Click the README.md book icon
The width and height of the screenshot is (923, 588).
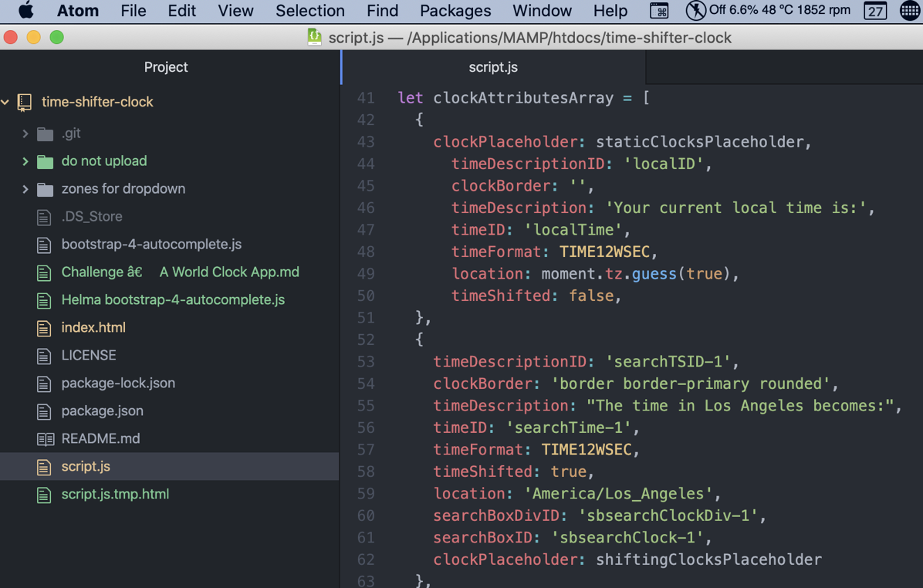(x=45, y=439)
